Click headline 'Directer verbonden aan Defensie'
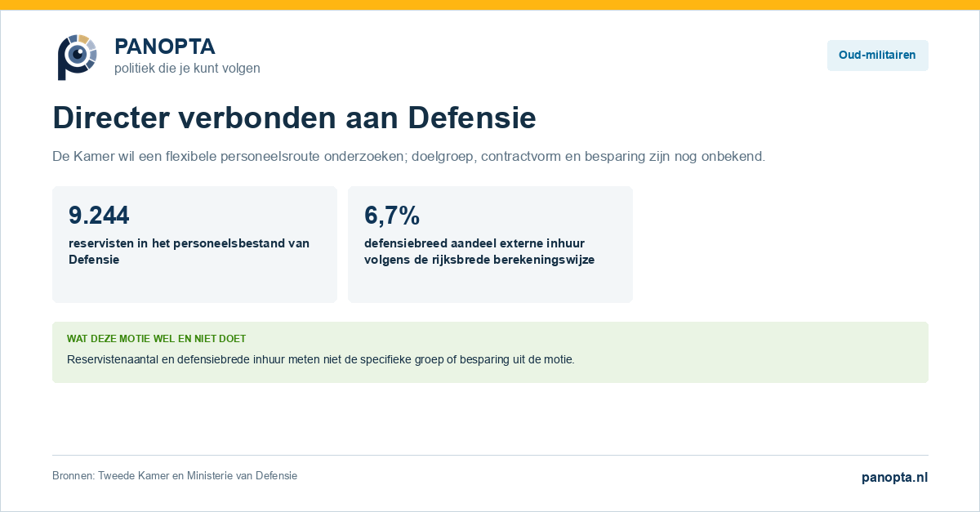 click(x=294, y=118)
